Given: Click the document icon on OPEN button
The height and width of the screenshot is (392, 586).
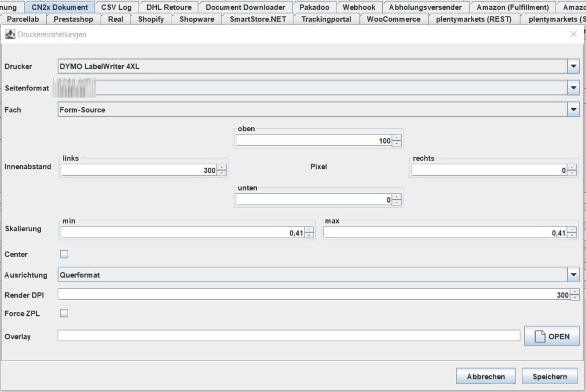Looking at the screenshot, I should click(540, 336).
